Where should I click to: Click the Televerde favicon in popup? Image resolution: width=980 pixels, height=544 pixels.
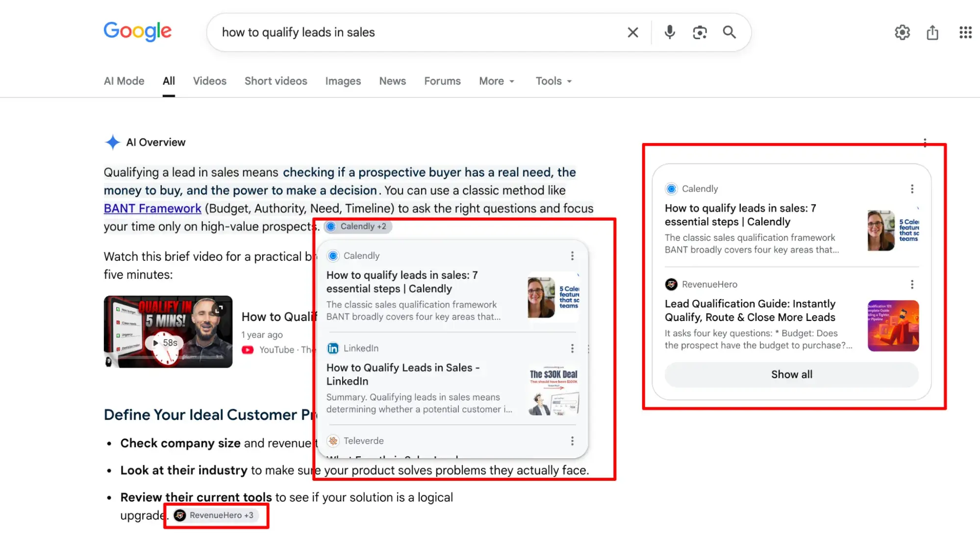333,441
